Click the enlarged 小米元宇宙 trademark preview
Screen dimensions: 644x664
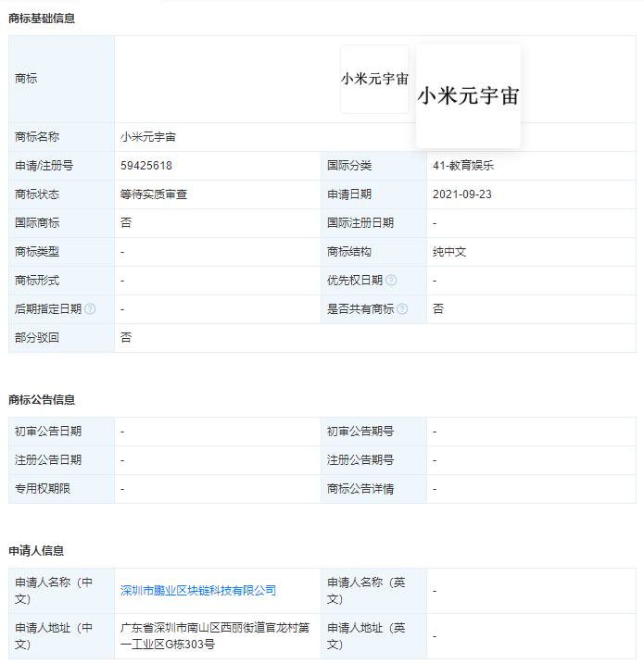(x=468, y=96)
